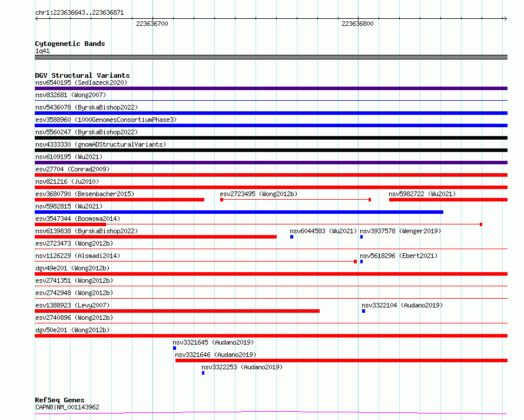Open dgv49e201 (Wong2012b) variant
524x420 pixels.
coord(72,268)
